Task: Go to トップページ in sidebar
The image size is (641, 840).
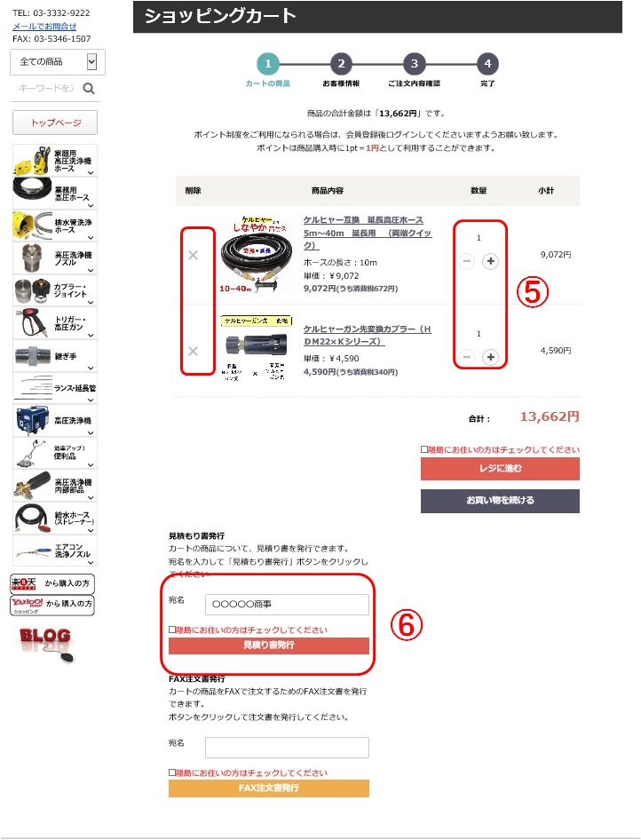Action: point(55,123)
